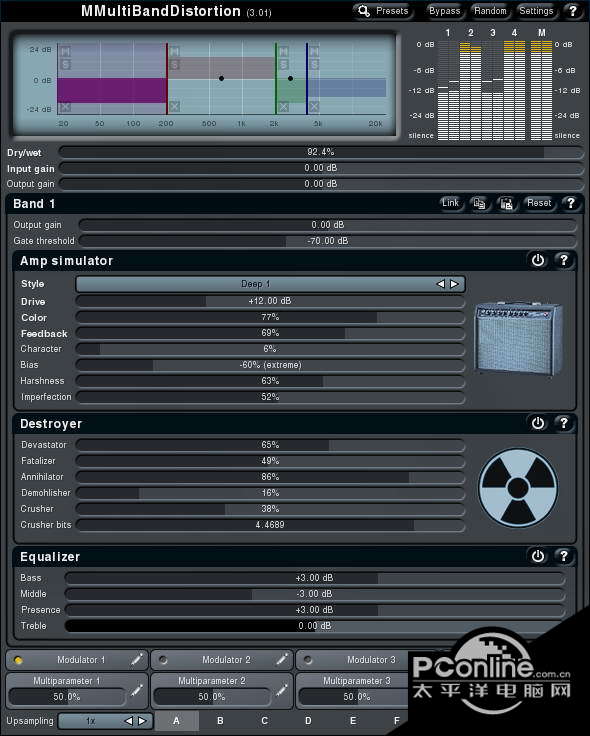This screenshot has width=590, height=736.
Task: Mute band 4 with its M toggle
Action: click(x=314, y=51)
